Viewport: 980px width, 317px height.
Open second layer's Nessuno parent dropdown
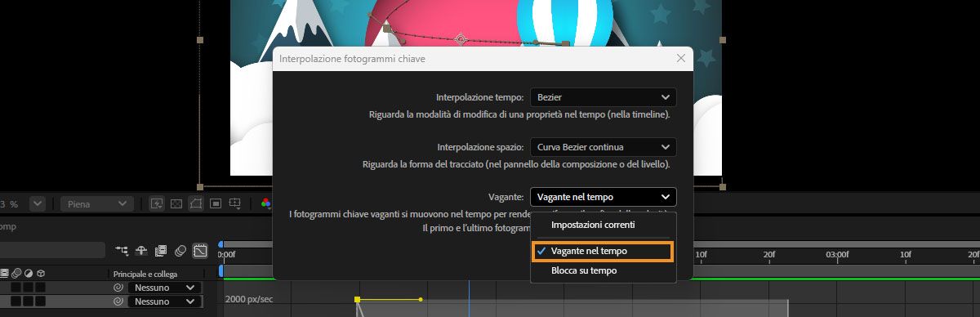164,301
